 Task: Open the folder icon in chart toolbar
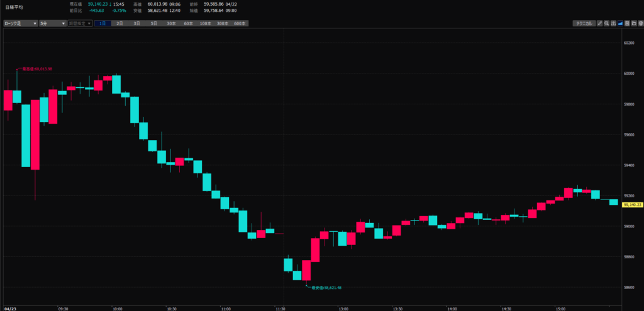pos(633,23)
